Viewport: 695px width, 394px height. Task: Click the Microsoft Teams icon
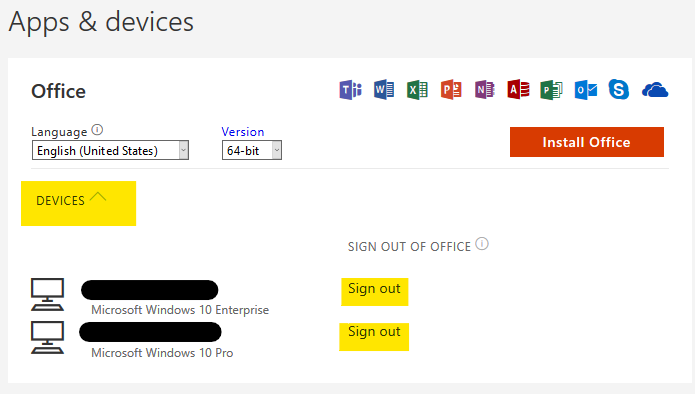[351, 90]
